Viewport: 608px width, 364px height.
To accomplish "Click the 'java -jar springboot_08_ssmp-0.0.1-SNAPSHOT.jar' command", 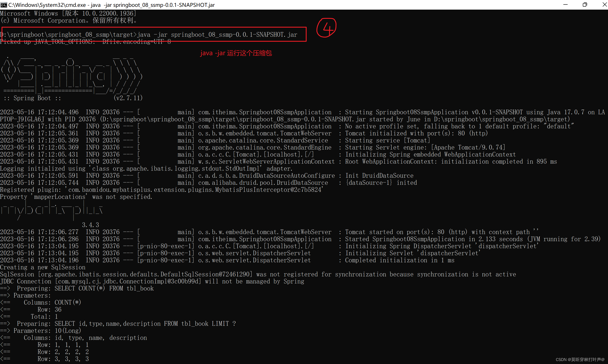I will coord(217,35).
